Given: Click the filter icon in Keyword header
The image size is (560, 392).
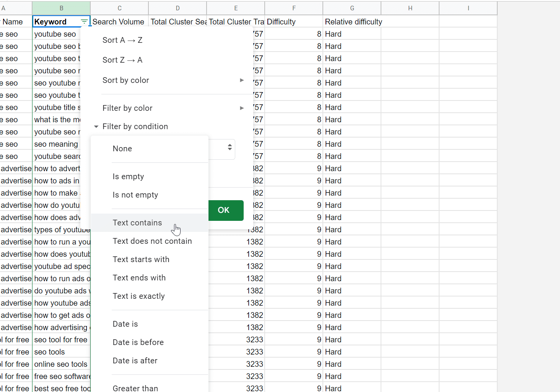Looking at the screenshot, I should [84, 22].
